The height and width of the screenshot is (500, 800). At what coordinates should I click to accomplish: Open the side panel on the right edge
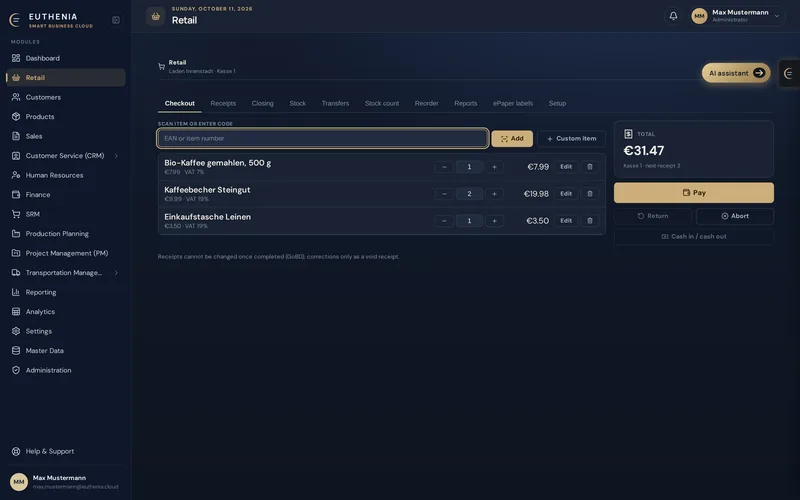click(x=789, y=73)
